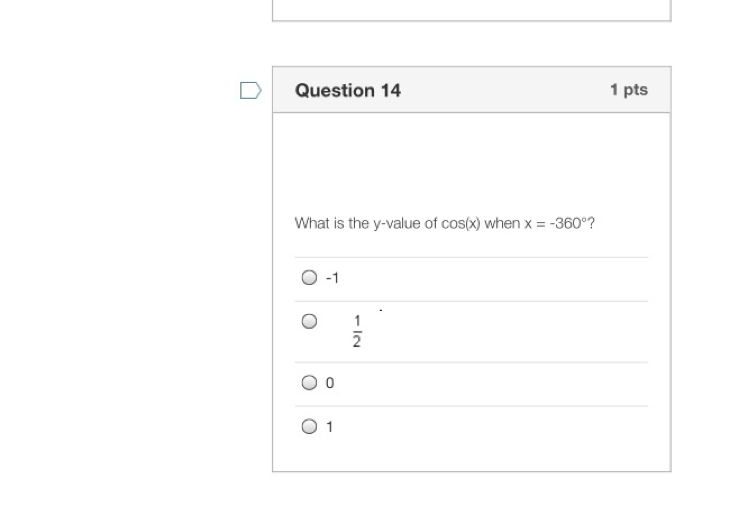
Task: Click the "1" answer label in last row
Action: (330, 427)
